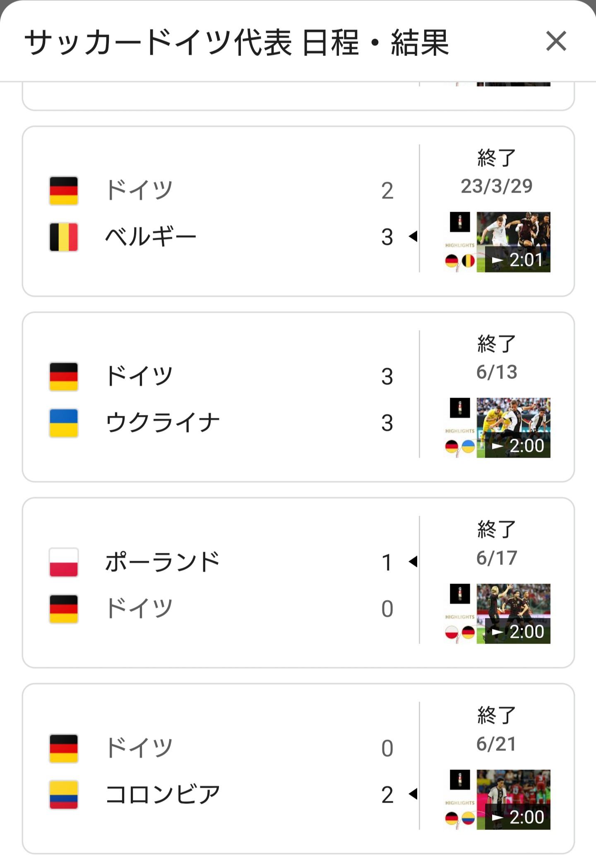Select the 6/17 match date
596x868 pixels.
pos(496,558)
